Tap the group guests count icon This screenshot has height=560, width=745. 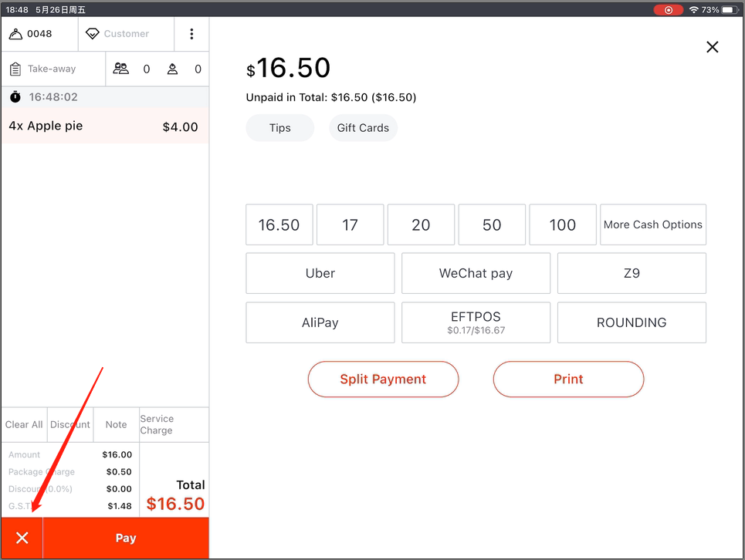point(121,69)
